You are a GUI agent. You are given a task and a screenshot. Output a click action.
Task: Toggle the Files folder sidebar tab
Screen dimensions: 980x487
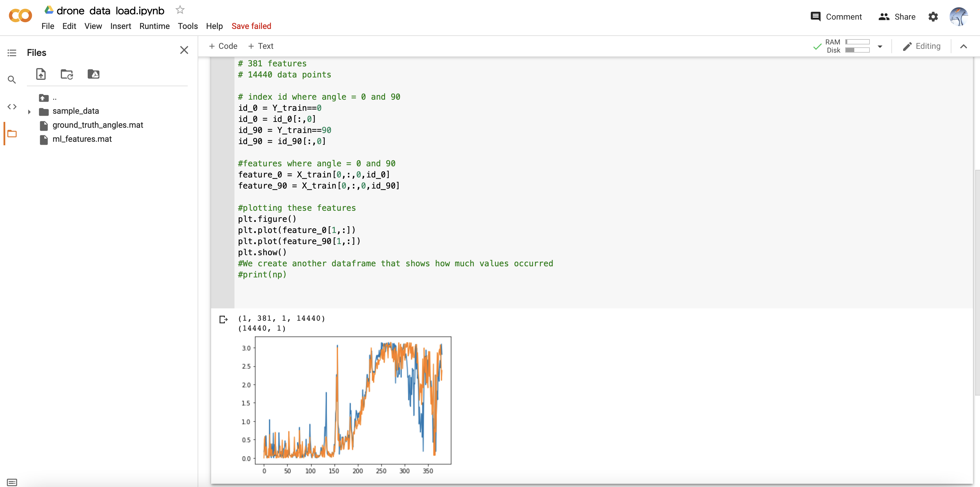pyautogui.click(x=12, y=134)
